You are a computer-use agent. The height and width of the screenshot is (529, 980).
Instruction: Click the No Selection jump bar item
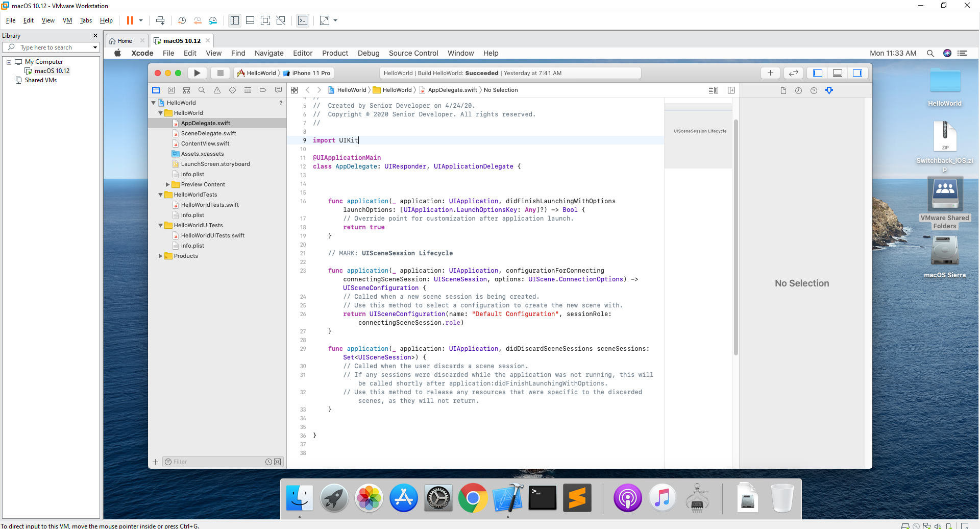[x=501, y=90]
